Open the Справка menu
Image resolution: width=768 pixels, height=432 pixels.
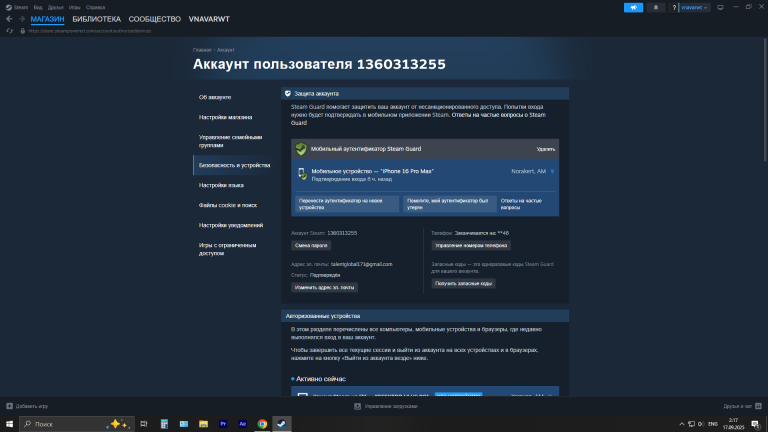[95, 7]
